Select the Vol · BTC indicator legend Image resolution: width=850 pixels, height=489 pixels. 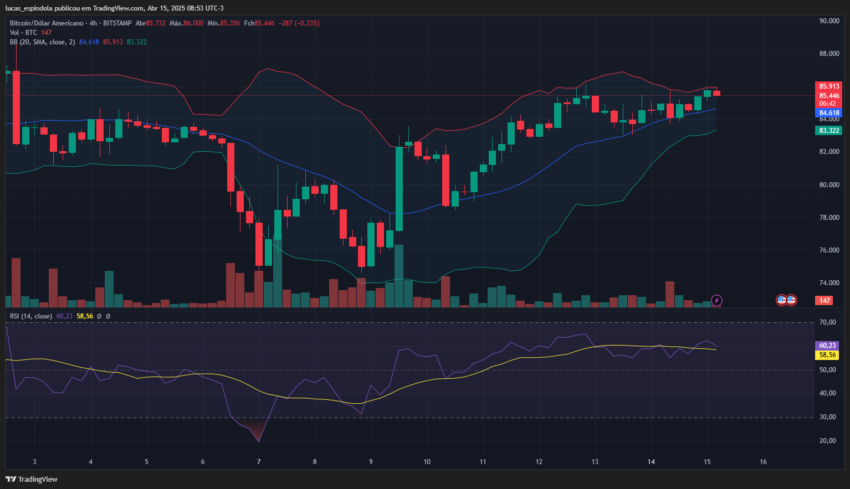point(23,33)
